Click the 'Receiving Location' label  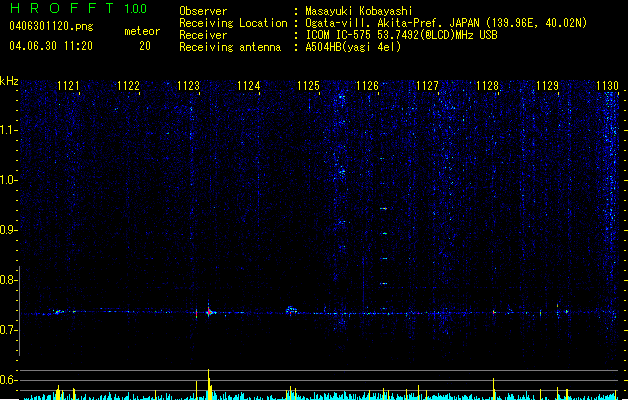click(x=233, y=23)
